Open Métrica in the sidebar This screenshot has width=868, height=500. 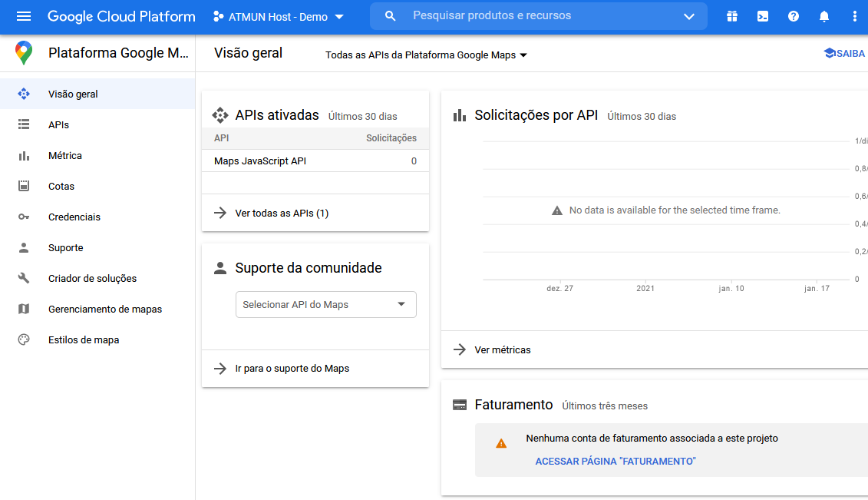click(x=97, y=156)
